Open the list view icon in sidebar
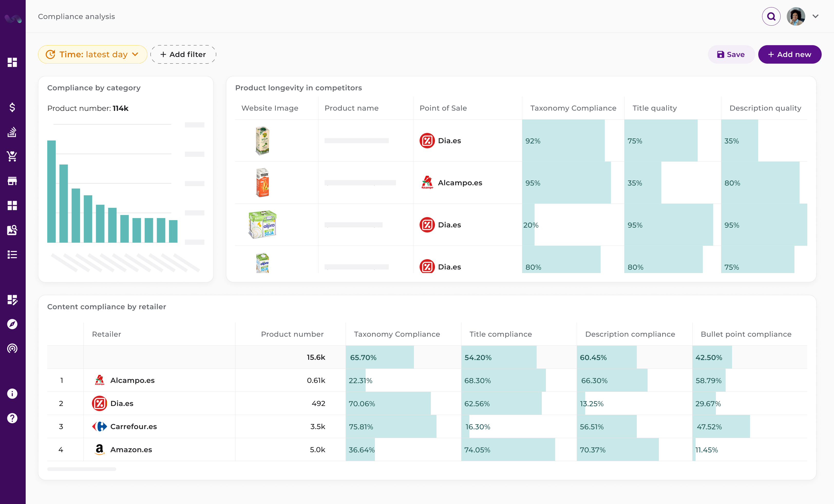Viewport: 834px width, 504px height. click(13, 254)
